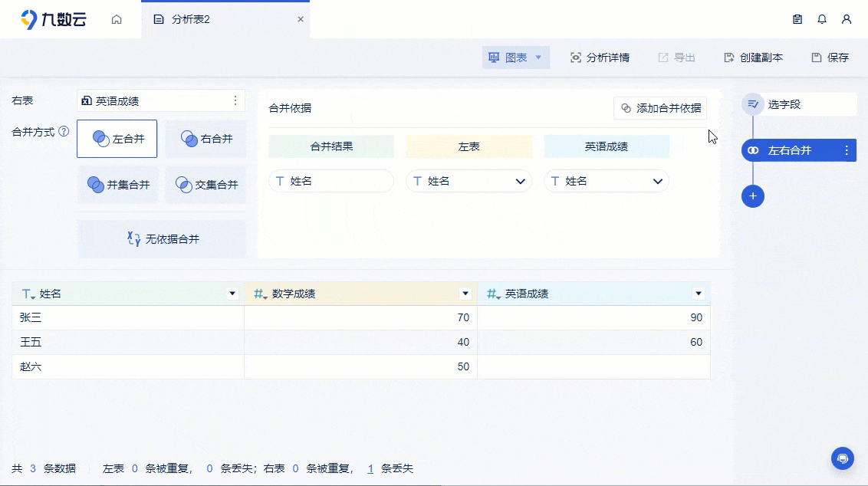Click the math score 70 cell
Image resolution: width=868 pixels, height=486 pixels.
(361, 317)
